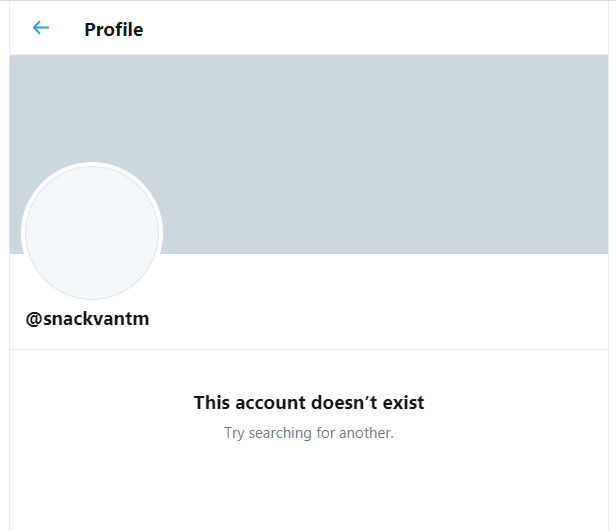616x531 pixels.
Task: Return to previous page via arrow
Action: coord(40,28)
